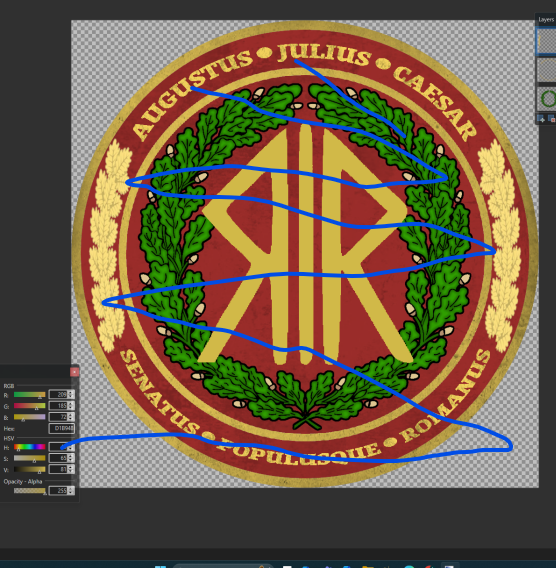Click the Layers panel title bar

545,20
